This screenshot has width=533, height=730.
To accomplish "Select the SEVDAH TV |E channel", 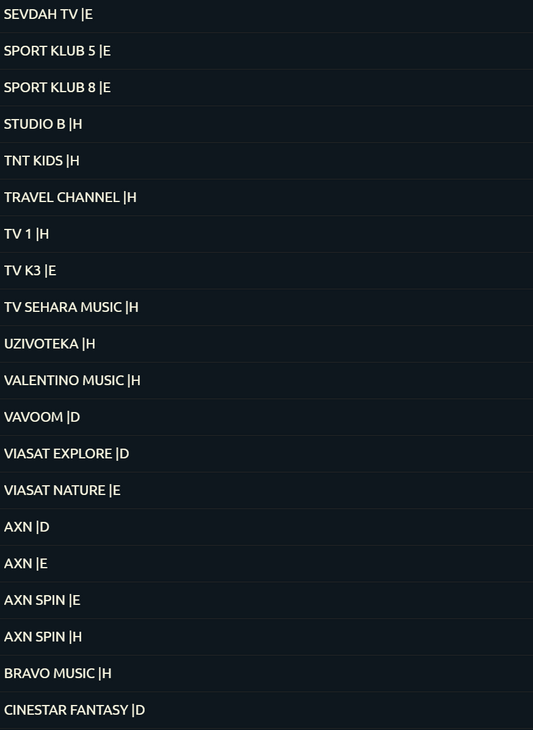I will [x=266, y=14].
